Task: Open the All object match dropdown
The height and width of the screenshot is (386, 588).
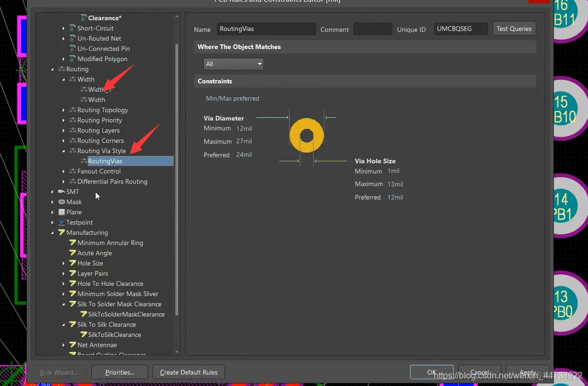Action: click(233, 64)
